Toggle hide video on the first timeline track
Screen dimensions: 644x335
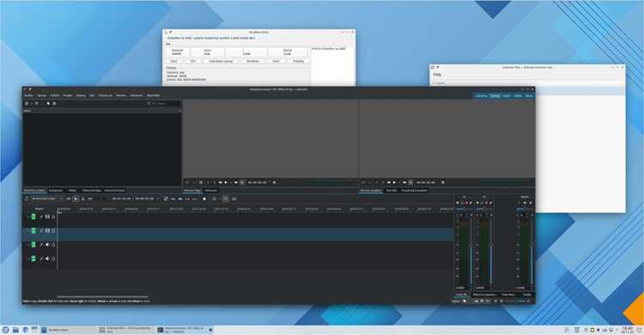tap(47, 216)
